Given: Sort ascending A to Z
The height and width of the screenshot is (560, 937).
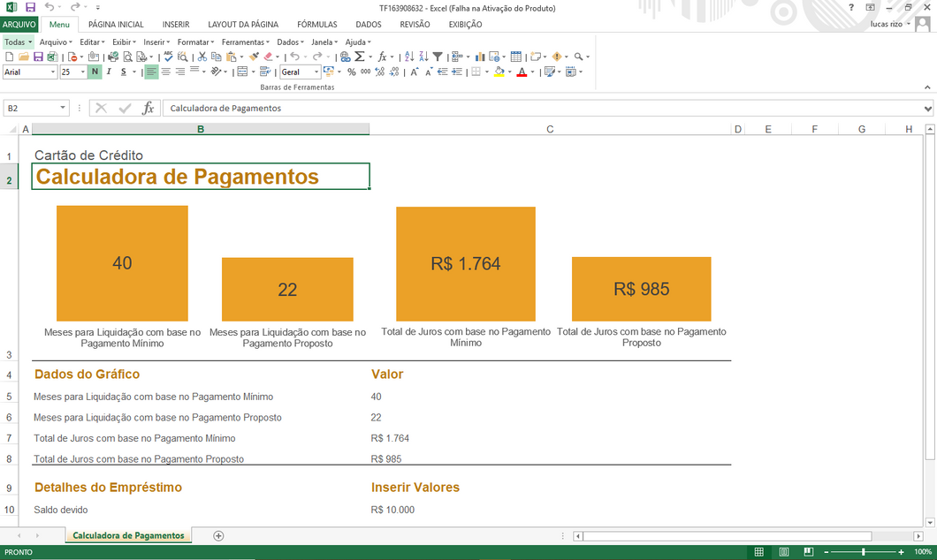Looking at the screenshot, I should tap(408, 57).
